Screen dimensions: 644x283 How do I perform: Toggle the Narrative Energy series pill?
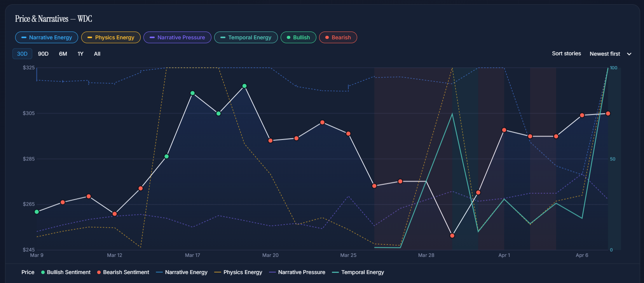(x=47, y=37)
